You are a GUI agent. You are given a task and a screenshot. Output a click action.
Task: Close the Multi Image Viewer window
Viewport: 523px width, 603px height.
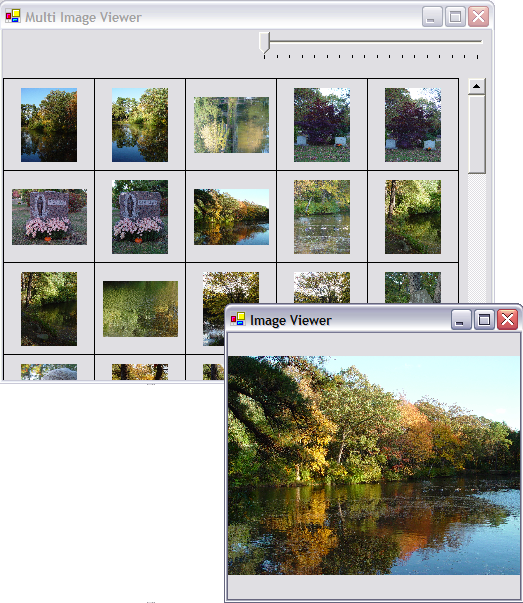(x=478, y=17)
